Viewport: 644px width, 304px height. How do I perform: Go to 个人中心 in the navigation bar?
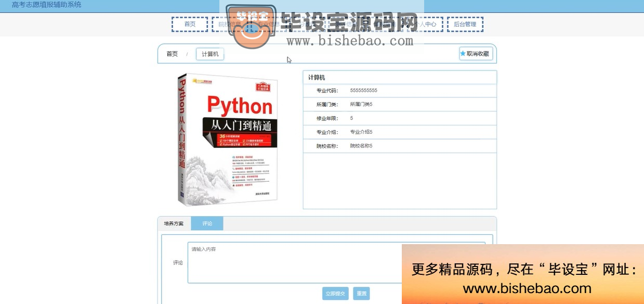425,24
